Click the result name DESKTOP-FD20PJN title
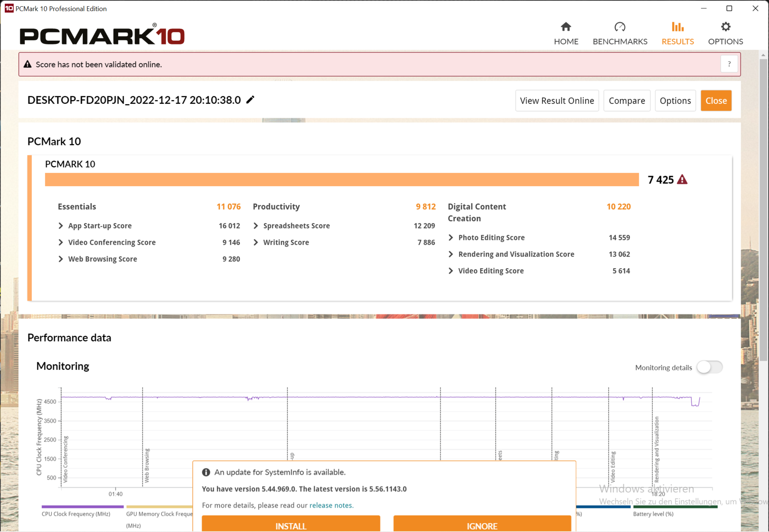Viewport: 769px width, 532px height. tap(134, 100)
